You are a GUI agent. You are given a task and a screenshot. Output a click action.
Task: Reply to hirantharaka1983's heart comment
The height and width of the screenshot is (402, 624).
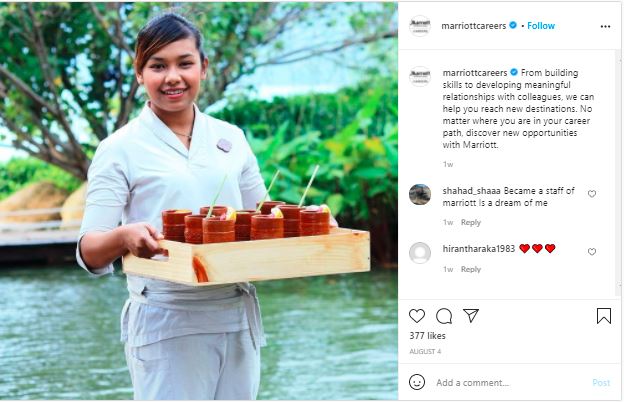471,269
